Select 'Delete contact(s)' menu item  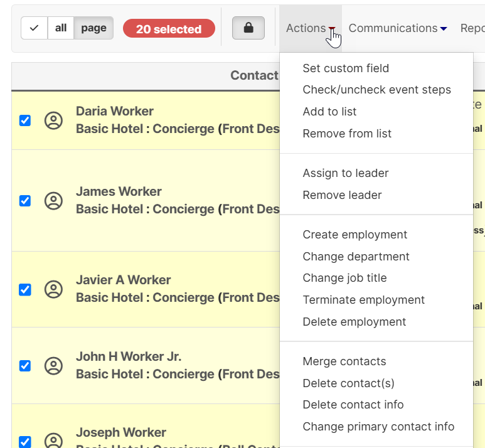click(349, 383)
